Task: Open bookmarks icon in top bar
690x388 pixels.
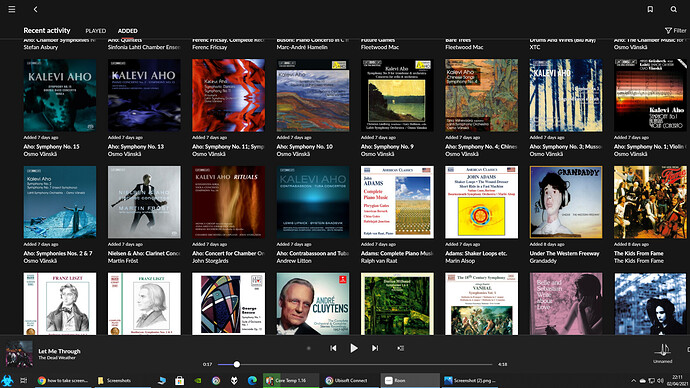Action: [x=650, y=9]
